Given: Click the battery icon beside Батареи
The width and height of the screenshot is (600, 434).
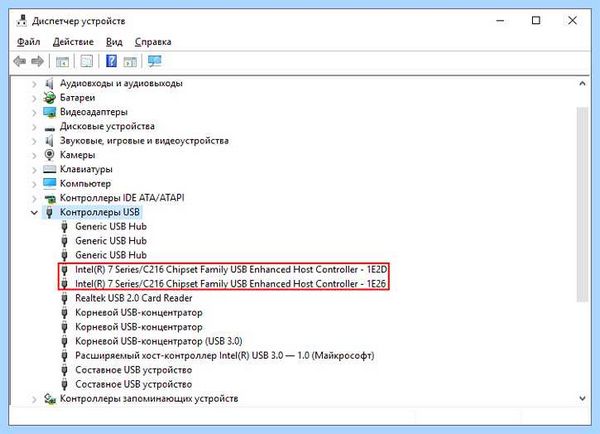Looking at the screenshot, I should point(49,98).
